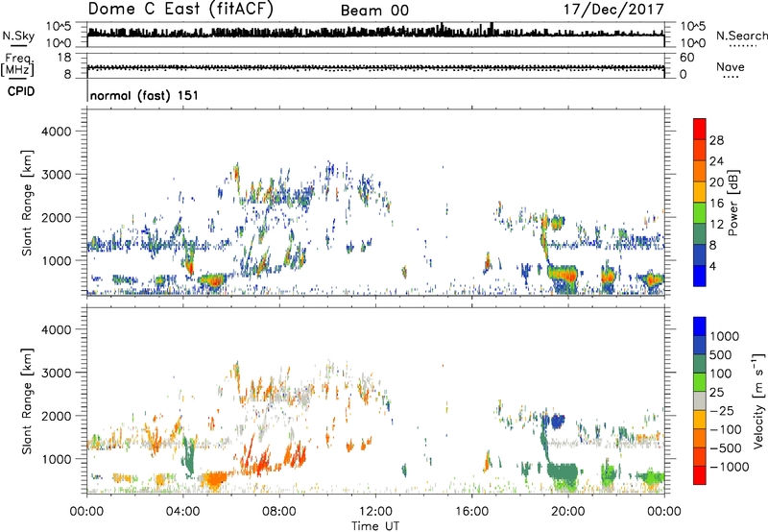Click "Slant Range [km]" on the power panel
Viewport: 768px width, 532px height.
(x=27, y=203)
